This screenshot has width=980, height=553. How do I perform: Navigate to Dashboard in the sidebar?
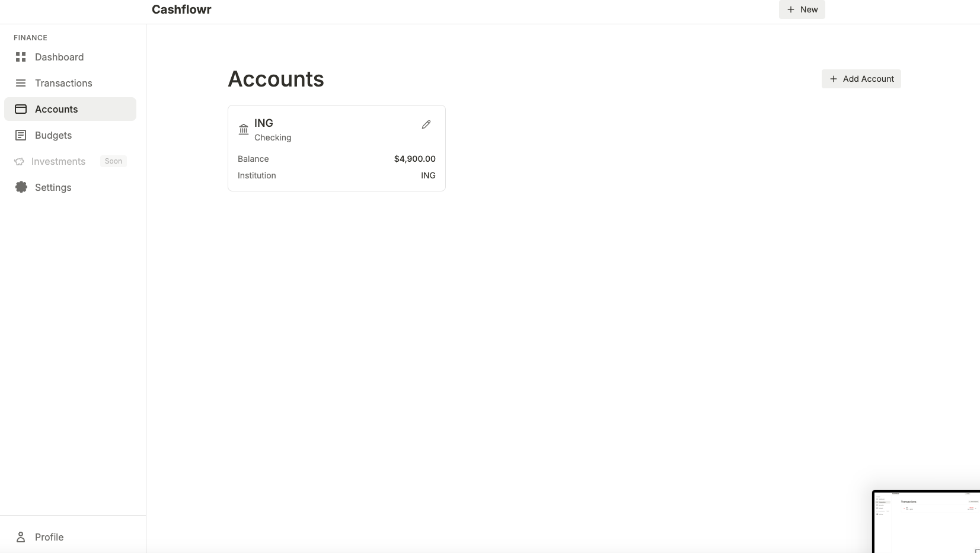coord(59,57)
